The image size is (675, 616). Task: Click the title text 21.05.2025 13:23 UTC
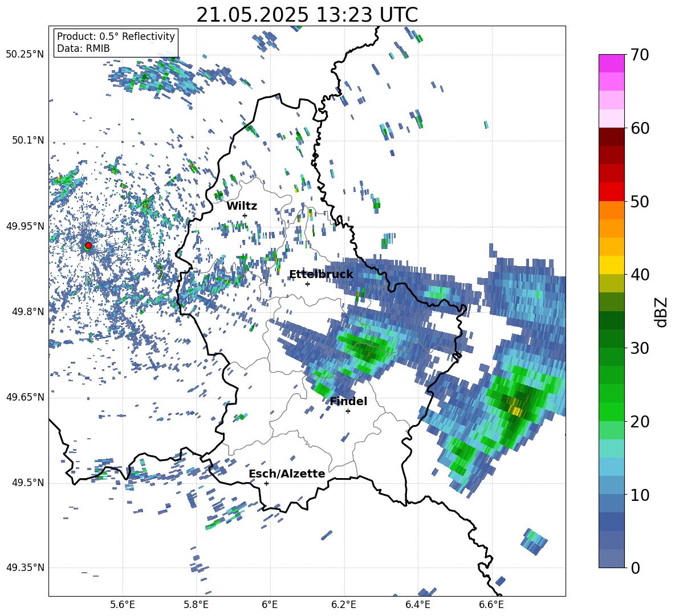(x=307, y=15)
